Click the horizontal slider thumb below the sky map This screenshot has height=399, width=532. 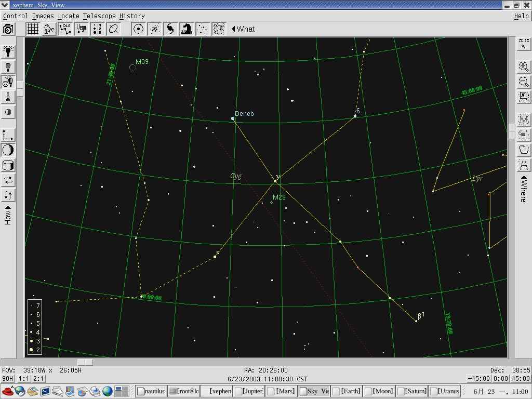[85, 362]
